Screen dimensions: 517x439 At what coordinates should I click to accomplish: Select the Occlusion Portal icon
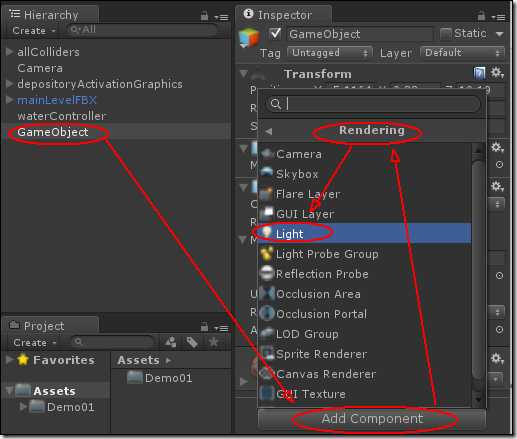coord(267,313)
